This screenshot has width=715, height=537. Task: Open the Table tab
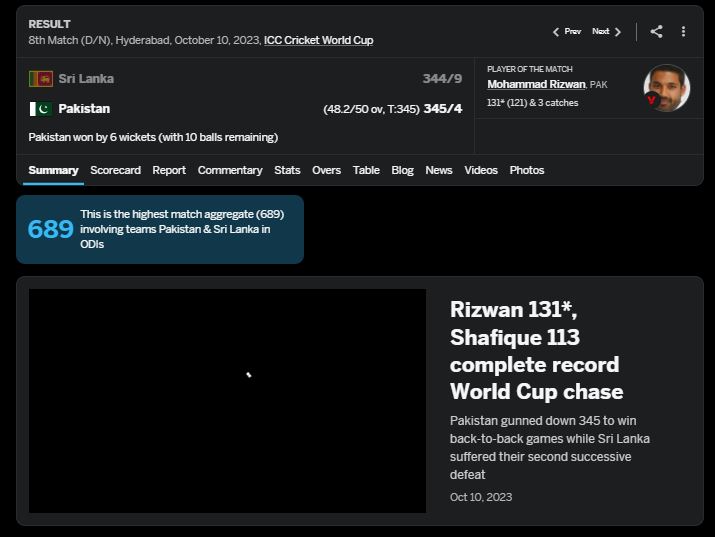point(366,170)
